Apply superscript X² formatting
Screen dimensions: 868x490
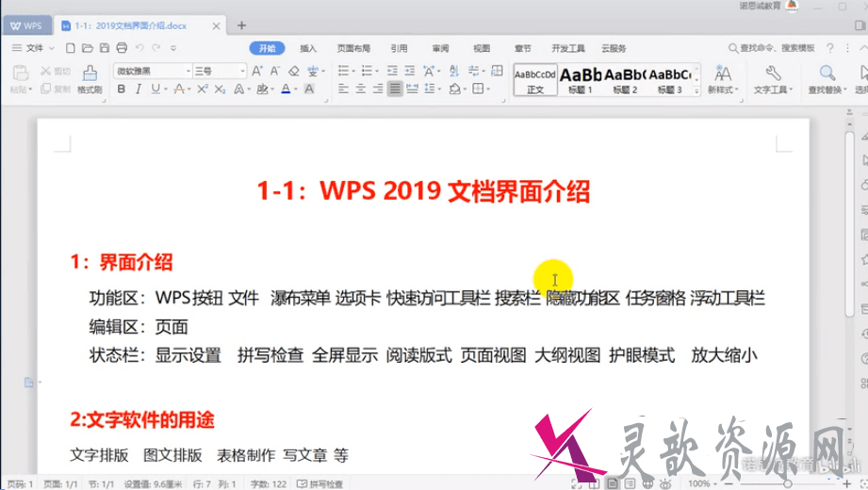coord(203,89)
